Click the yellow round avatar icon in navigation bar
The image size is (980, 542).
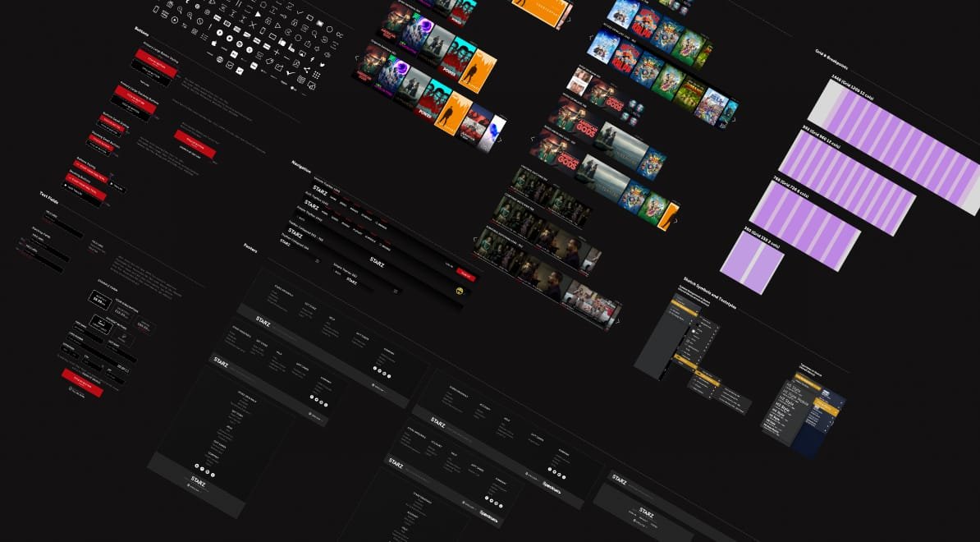(460, 291)
